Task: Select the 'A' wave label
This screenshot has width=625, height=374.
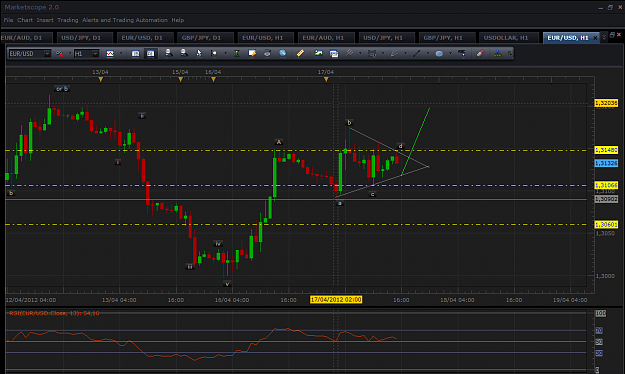Action: point(279,142)
